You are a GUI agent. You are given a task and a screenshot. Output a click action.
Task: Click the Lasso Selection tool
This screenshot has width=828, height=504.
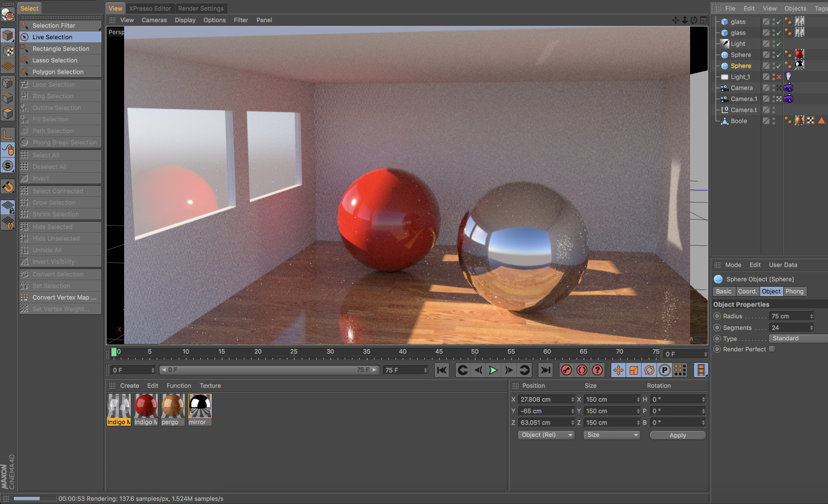click(x=55, y=60)
